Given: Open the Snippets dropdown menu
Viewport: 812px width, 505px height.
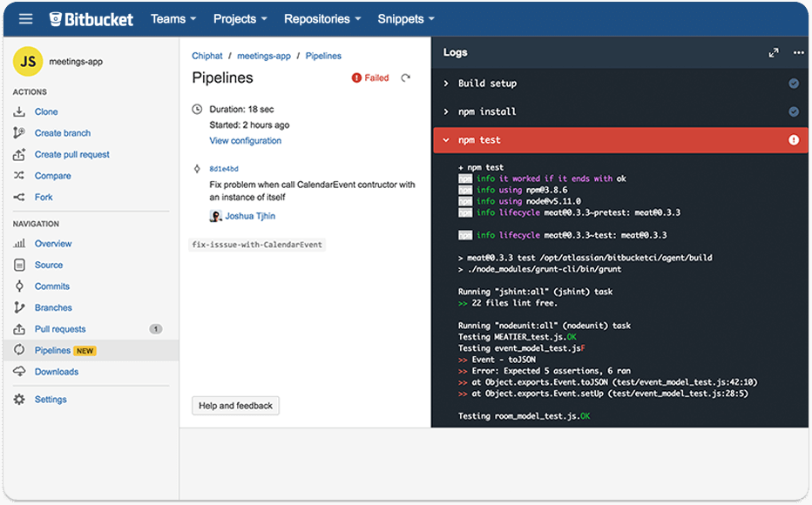Looking at the screenshot, I should pyautogui.click(x=406, y=18).
